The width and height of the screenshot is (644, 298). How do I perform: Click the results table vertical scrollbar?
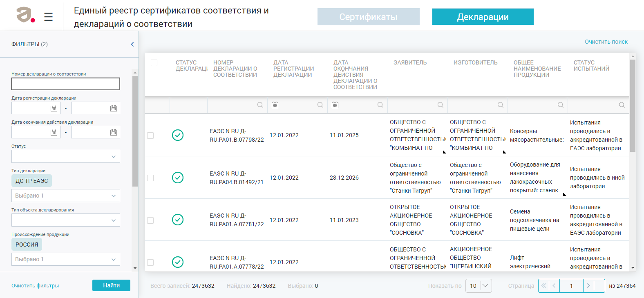click(x=633, y=106)
